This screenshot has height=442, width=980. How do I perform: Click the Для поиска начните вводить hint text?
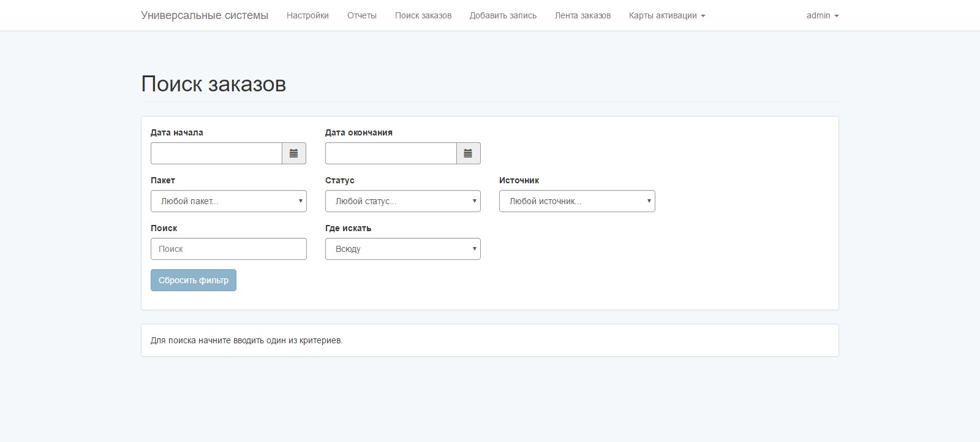[x=246, y=340]
